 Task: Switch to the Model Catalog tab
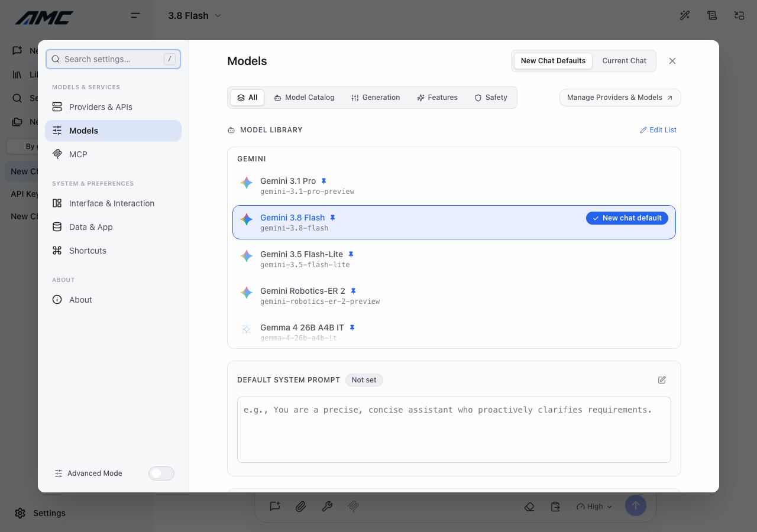tap(304, 98)
